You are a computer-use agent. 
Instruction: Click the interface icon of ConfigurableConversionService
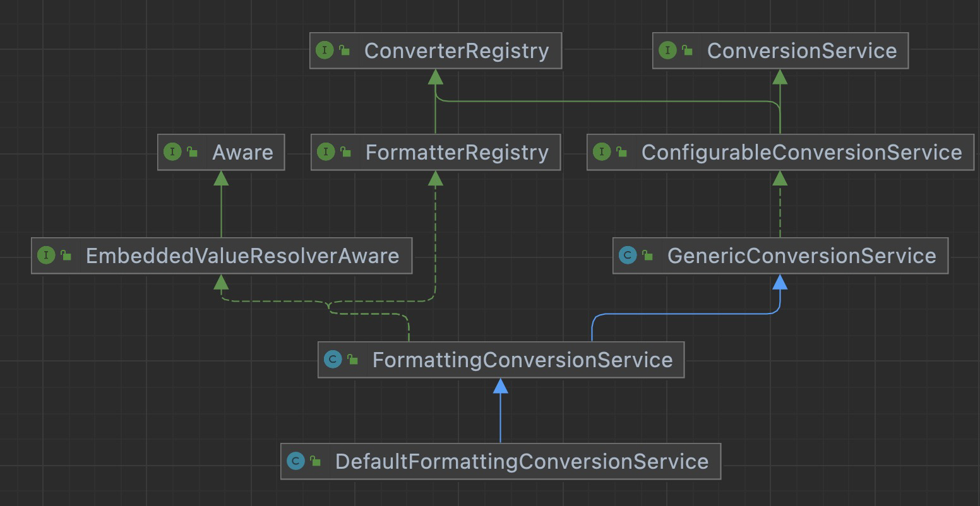pos(602,152)
